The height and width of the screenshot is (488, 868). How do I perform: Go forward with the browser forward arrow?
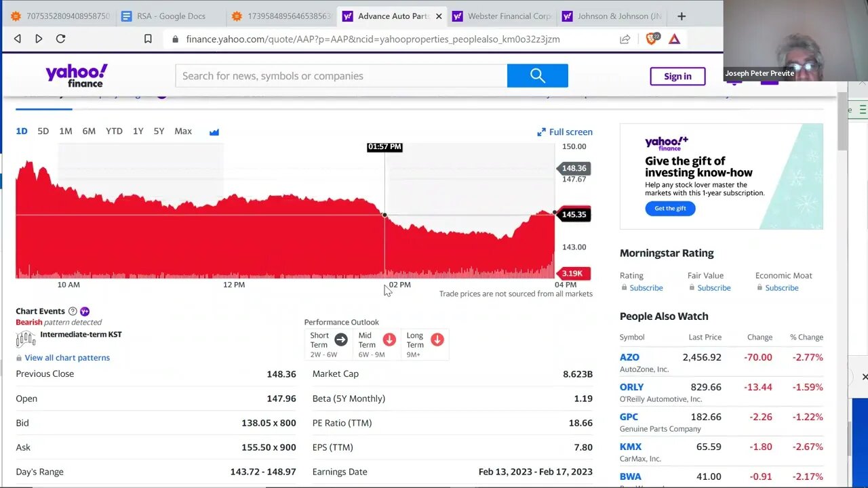pos(39,39)
